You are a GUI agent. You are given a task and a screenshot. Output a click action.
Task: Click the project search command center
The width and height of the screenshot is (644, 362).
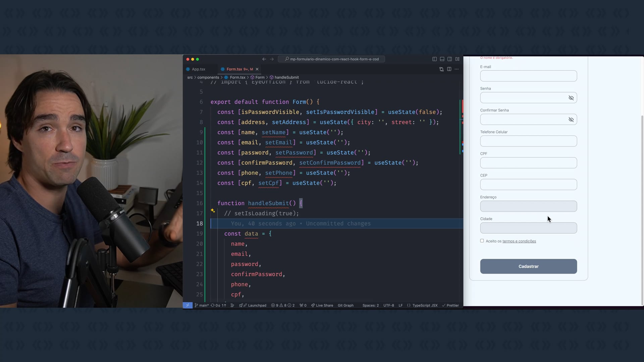click(331, 59)
